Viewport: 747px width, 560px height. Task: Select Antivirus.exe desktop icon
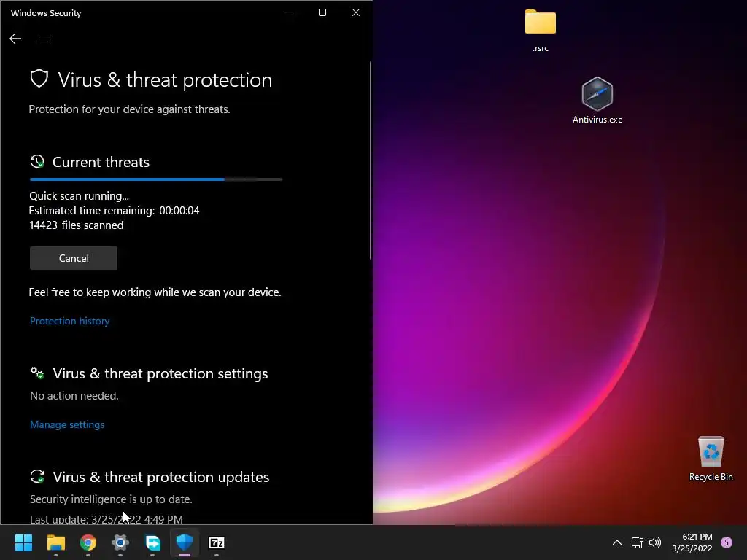597,101
